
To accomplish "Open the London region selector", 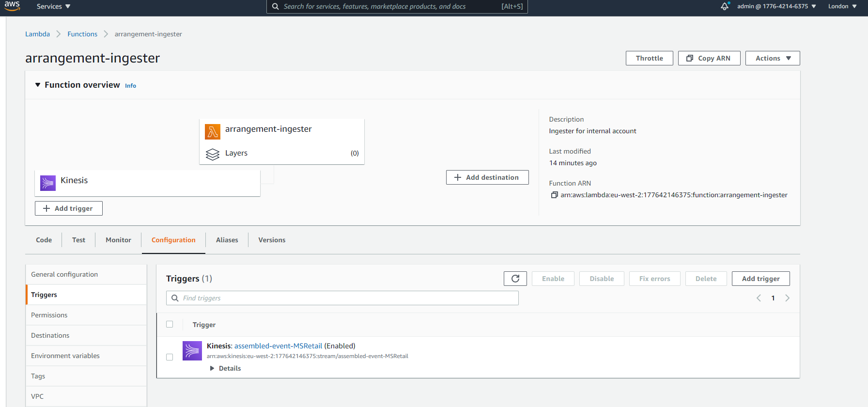I will [x=842, y=6].
